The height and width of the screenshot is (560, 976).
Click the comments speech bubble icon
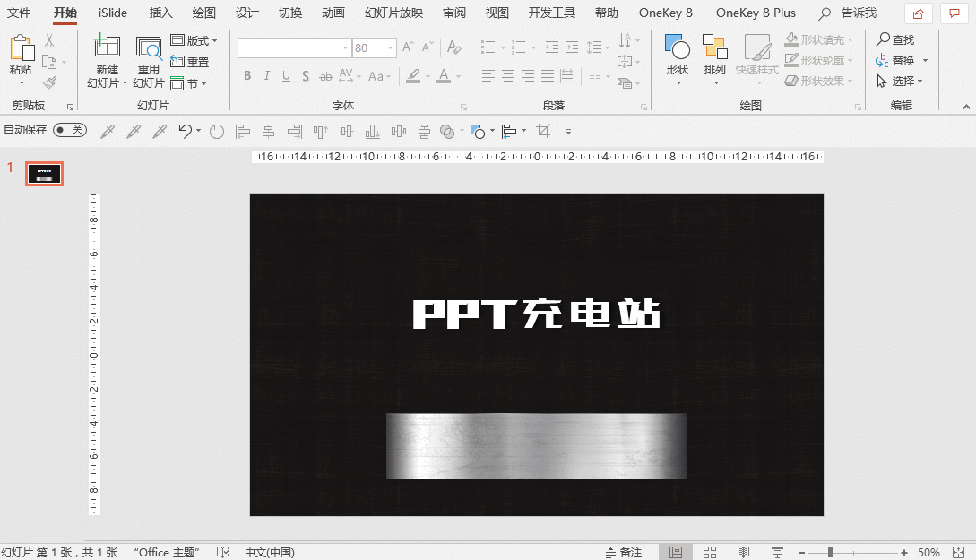954,13
